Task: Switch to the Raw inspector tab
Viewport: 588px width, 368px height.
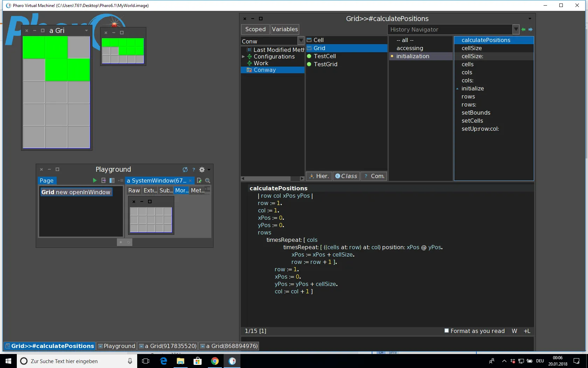Action: pyautogui.click(x=134, y=190)
